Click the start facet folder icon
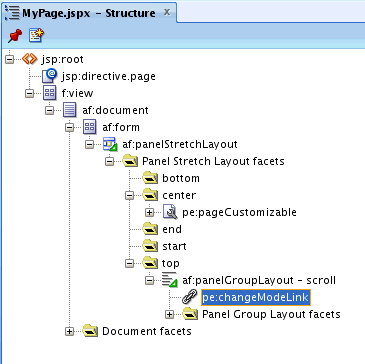Viewport: 365px width, 364px height. [150, 246]
